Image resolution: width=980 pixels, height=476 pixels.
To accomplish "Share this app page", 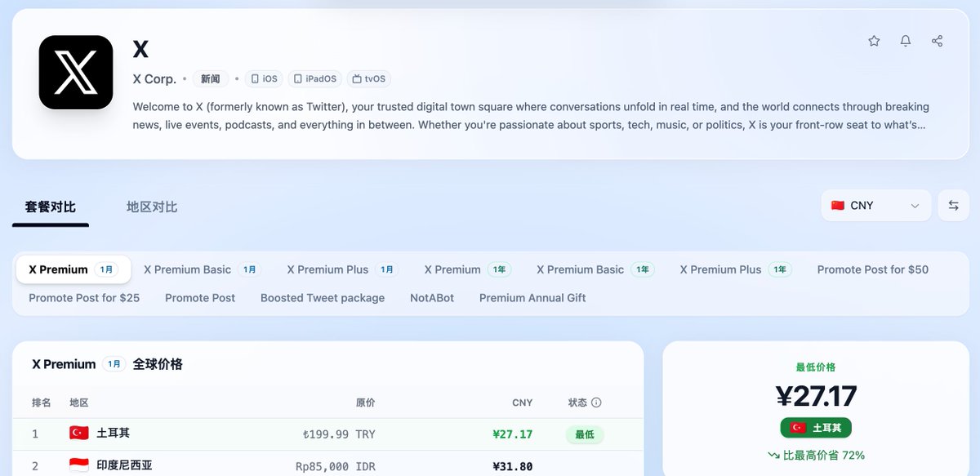I will (x=937, y=41).
